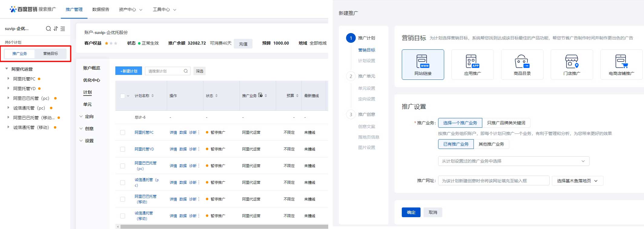Select the 应用推广 marketing goal card
Screen dimensions: 644x229
[x=473, y=65]
